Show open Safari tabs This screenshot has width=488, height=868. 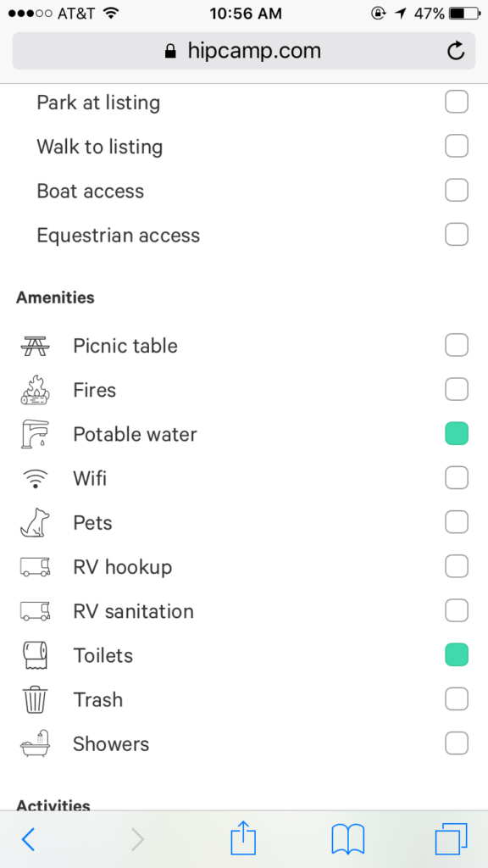click(x=451, y=839)
